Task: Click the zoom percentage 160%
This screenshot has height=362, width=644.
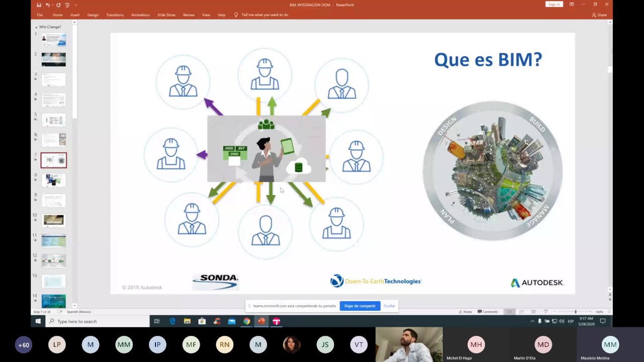Action: [x=599, y=312]
